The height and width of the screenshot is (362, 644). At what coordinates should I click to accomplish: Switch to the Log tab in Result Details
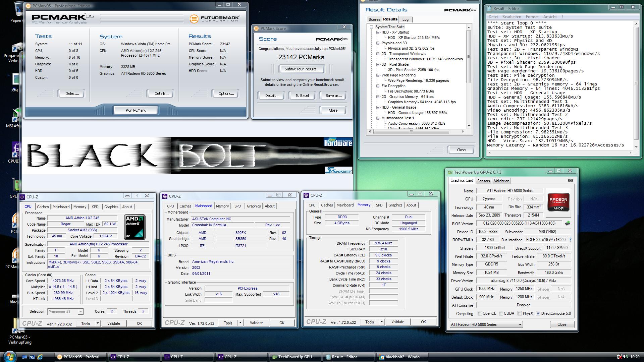405,19
